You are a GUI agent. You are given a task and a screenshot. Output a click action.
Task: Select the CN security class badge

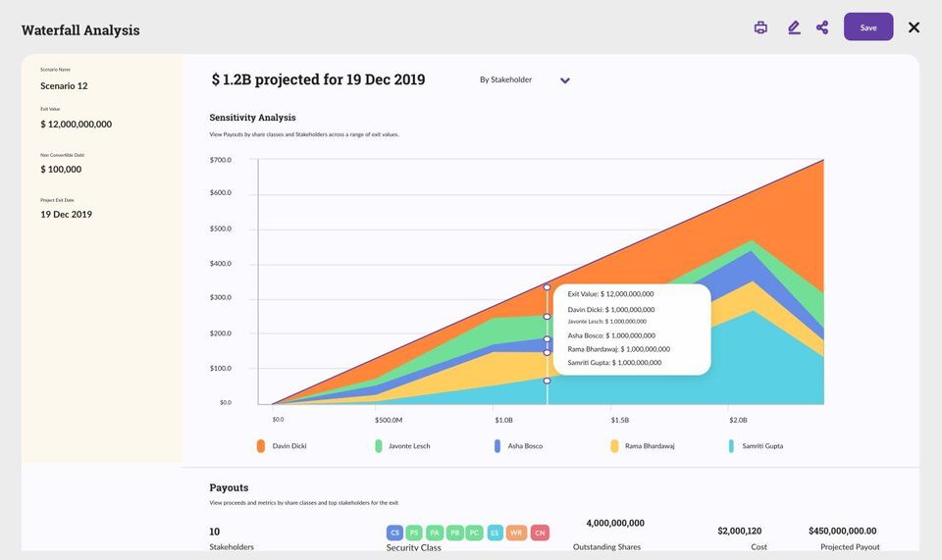(x=540, y=533)
